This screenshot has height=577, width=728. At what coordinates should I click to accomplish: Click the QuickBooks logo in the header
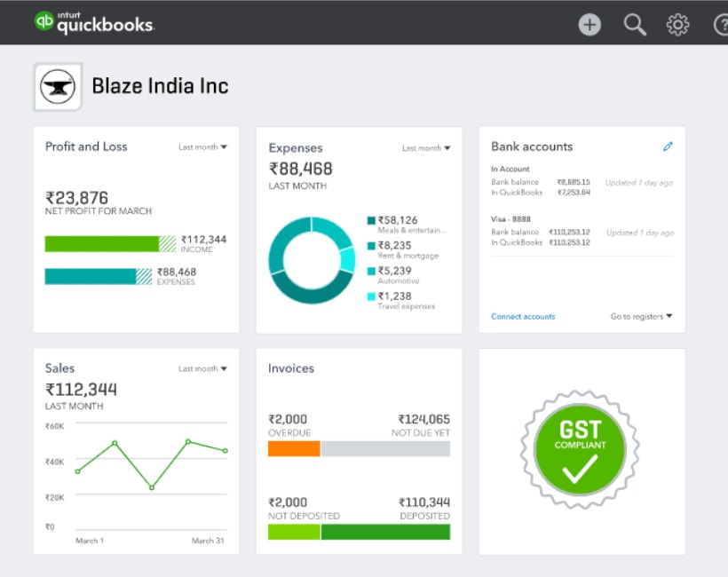pyautogui.click(x=93, y=23)
